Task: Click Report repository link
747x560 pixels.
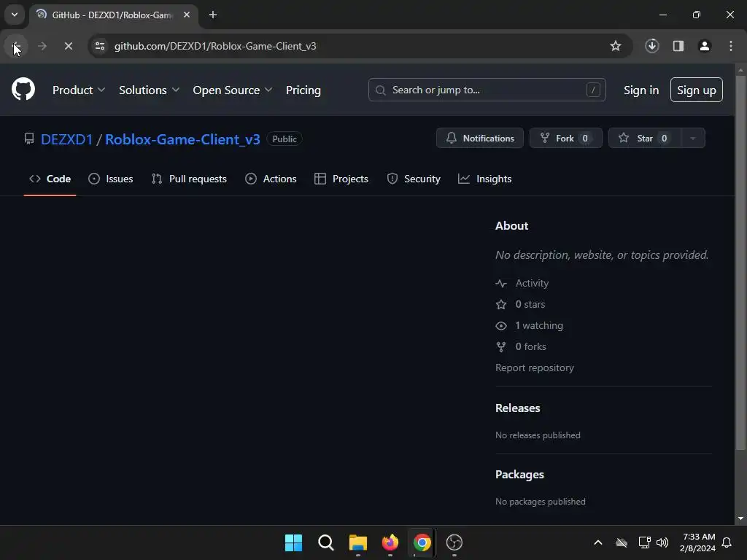Action: click(x=535, y=367)
